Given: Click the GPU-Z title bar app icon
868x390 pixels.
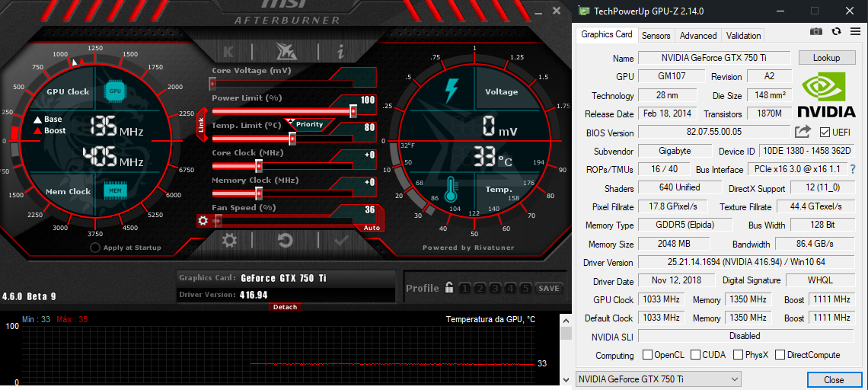Looking at the screenshot, I should 583,11.
